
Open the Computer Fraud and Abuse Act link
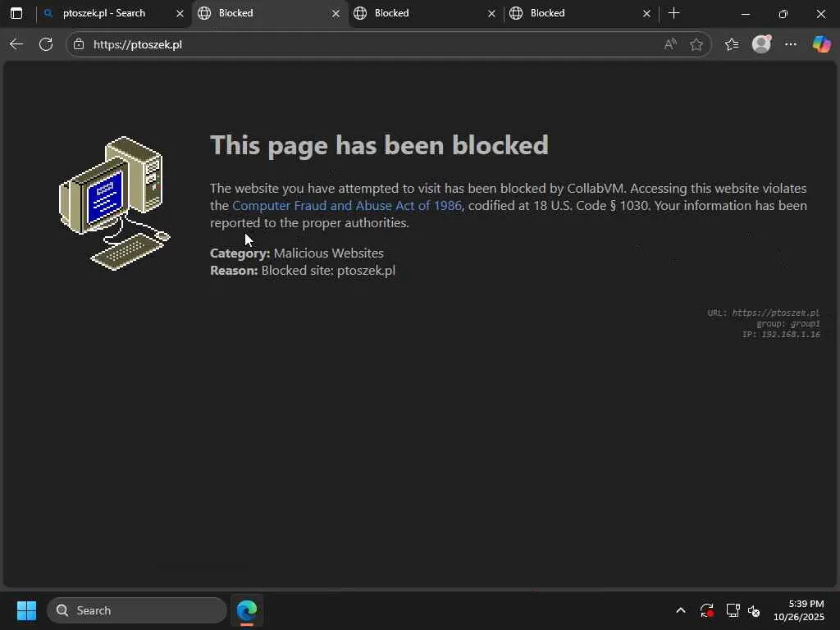click(x=347, y=206)
